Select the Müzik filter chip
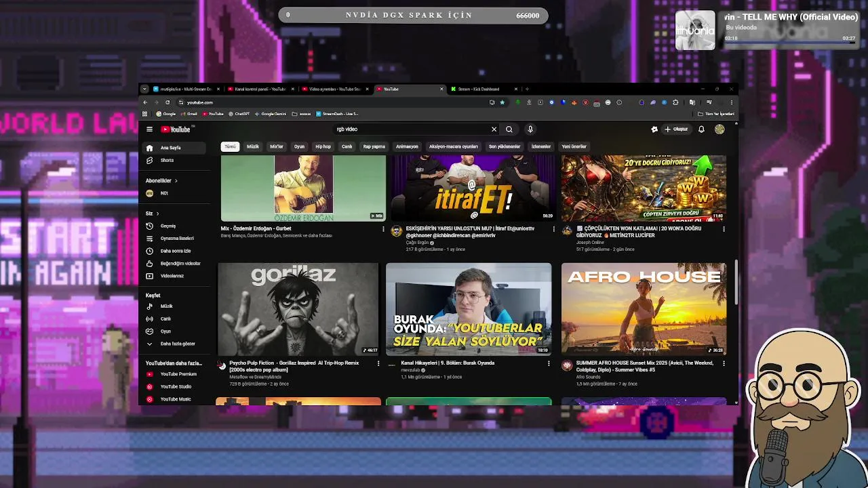This screenshot has height=488, width=868. point(253,146)
